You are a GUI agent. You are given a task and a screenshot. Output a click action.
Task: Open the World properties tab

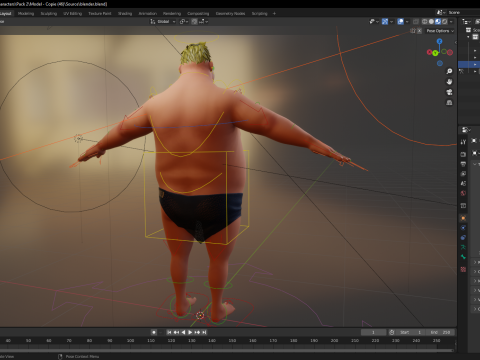[463, 193]
